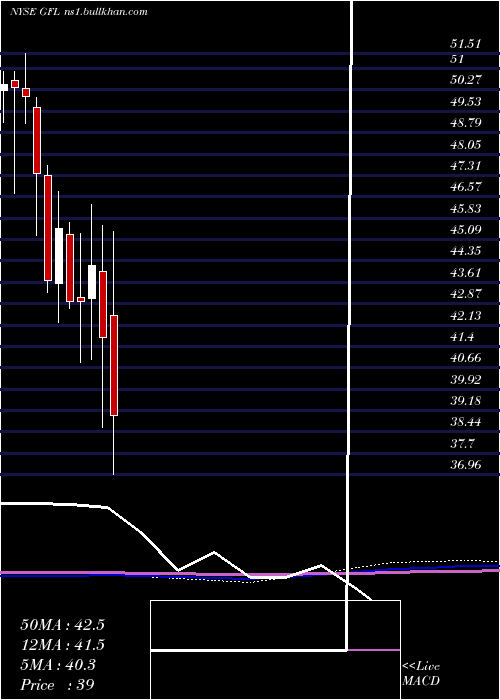Click the 40.66 price level label

(x=467, y=358)
